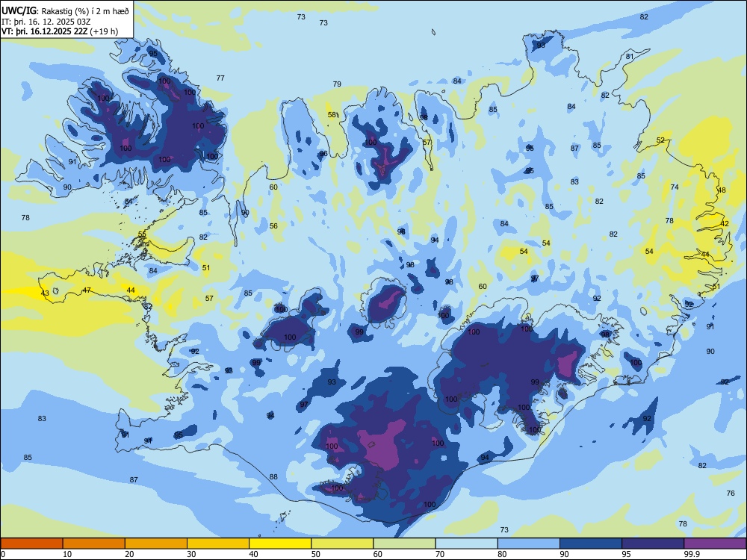747x560 pixels.
Task: Click the legend label "40"
Action: click(x=254, y=554)
